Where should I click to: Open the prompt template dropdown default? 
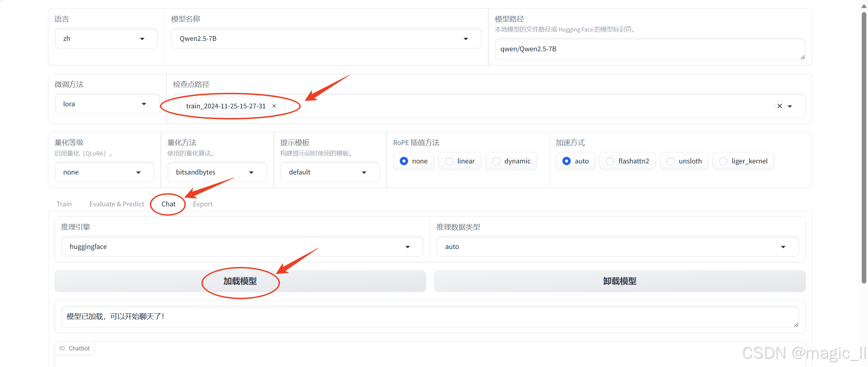(x=330, y=172)
